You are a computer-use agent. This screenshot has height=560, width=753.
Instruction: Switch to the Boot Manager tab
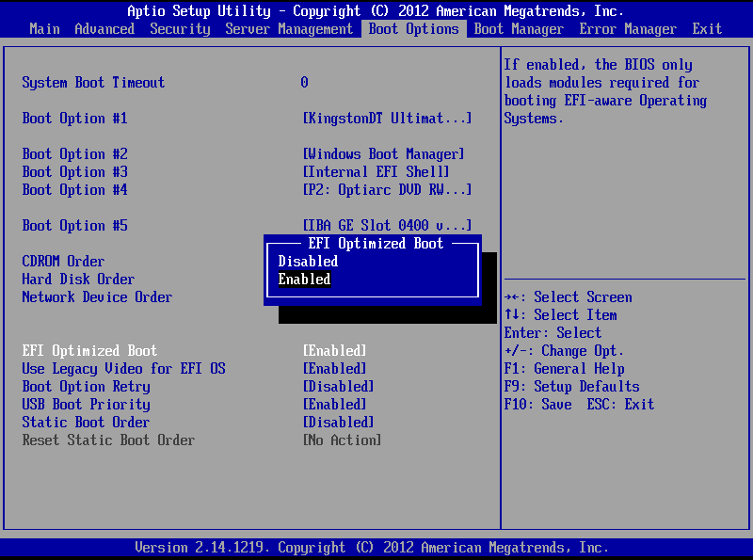[519, 29]
